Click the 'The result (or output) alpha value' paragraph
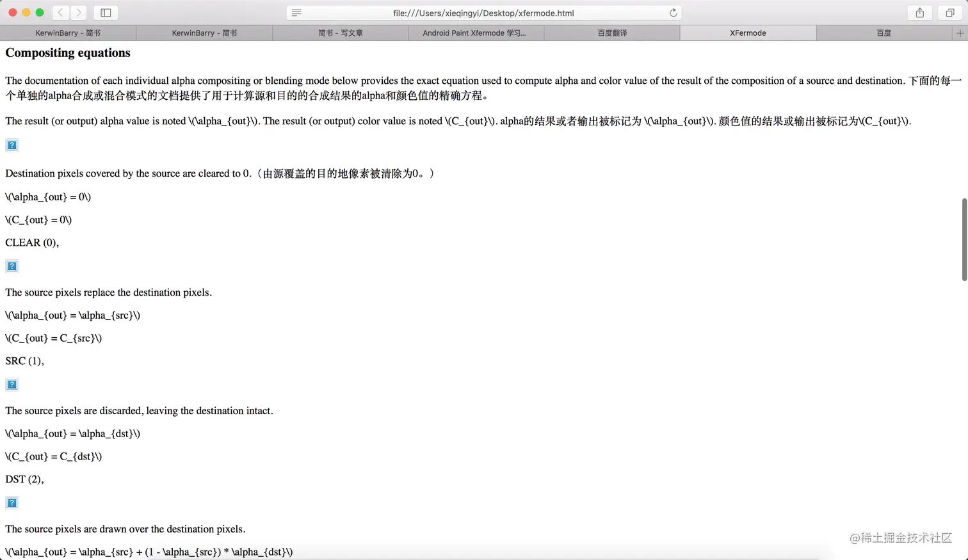Viewport: 968px width, 560px height. [x=458, y=121]
